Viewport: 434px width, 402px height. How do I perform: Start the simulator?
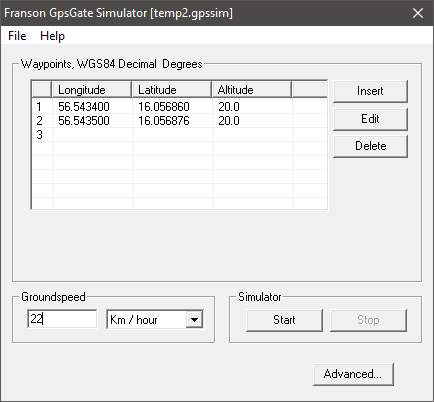[x=284, y=320]
